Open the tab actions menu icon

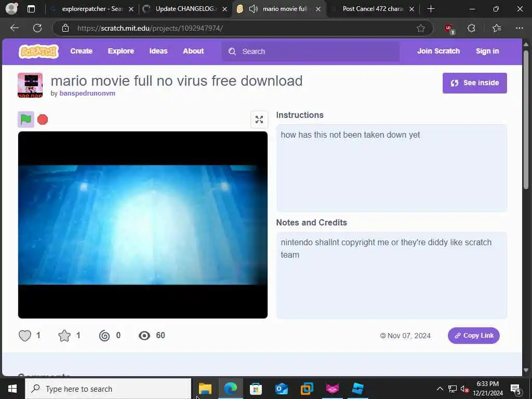click(x=31, y=9)
